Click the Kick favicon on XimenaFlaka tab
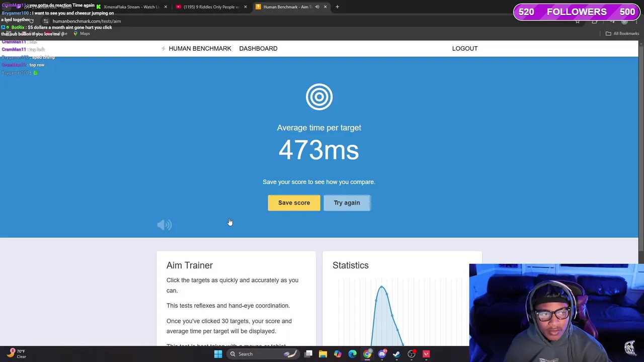The height and width of the screenshot is (362, 644). [x=99, y=7]
